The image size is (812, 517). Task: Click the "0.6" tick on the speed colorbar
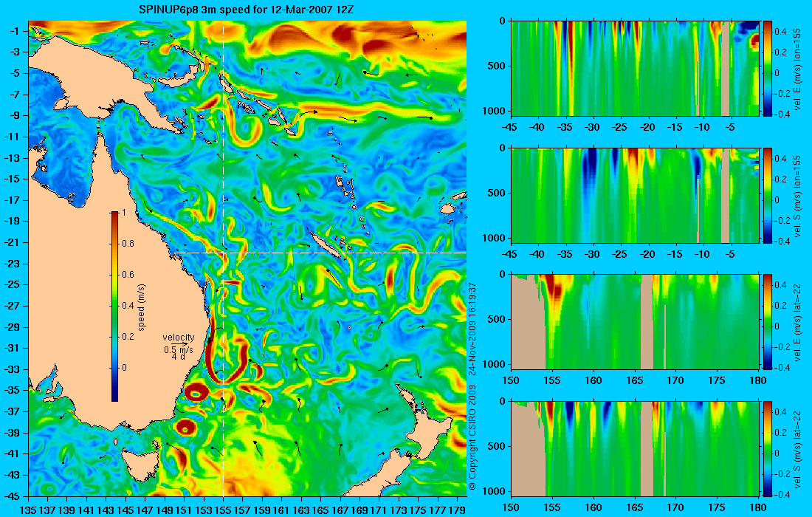128,275
